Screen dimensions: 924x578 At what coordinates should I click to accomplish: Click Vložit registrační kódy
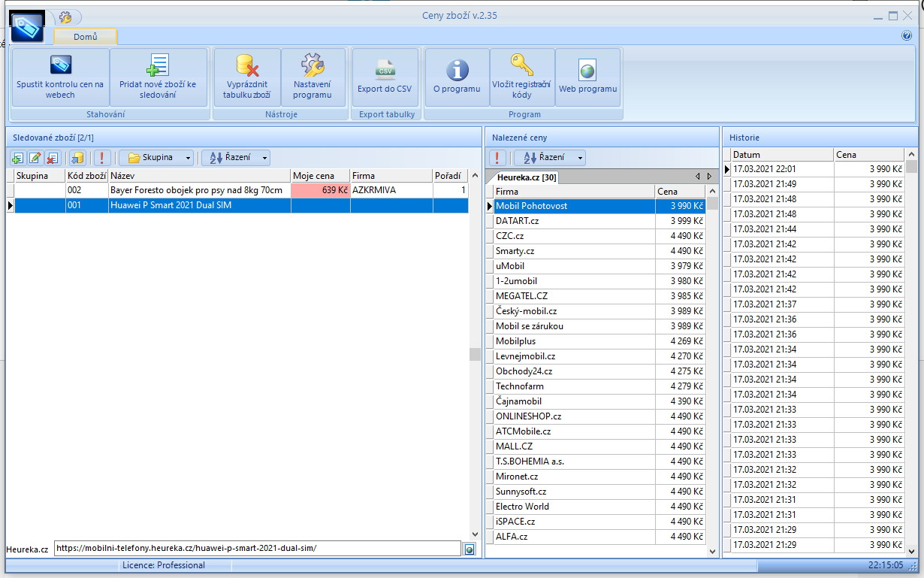521,77
